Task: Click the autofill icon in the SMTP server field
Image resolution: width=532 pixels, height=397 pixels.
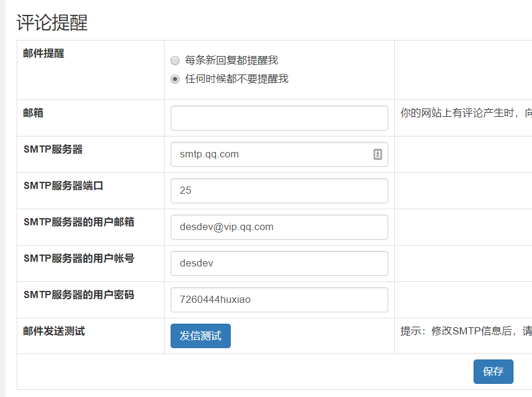Action: click(x=378, y=154)
